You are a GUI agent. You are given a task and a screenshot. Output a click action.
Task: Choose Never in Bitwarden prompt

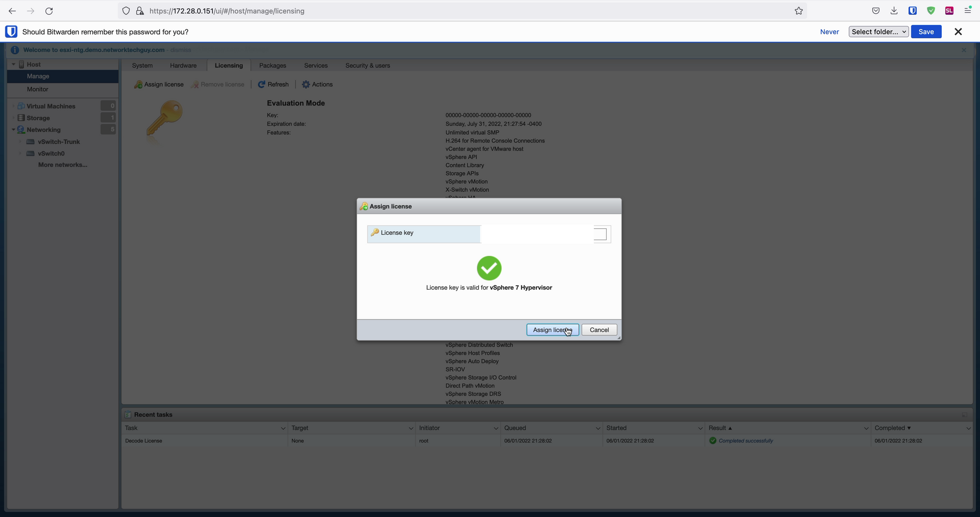(830, 32)
